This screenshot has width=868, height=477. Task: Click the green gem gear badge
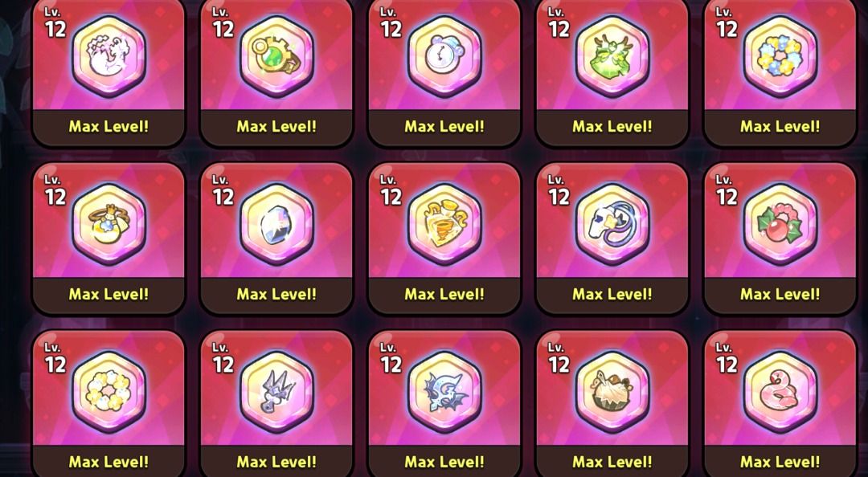point(276,56)
